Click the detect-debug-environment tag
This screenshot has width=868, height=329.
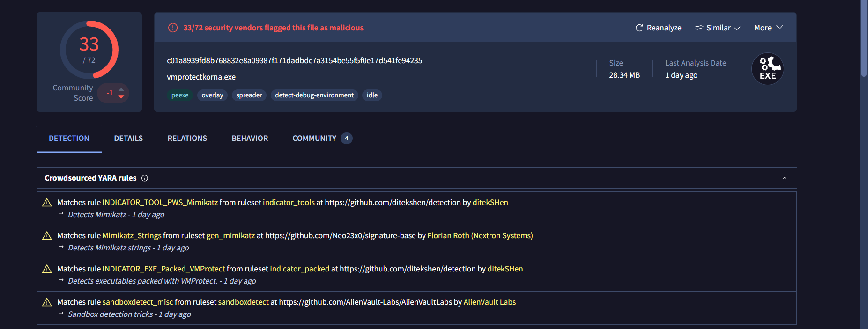point(314,95)
